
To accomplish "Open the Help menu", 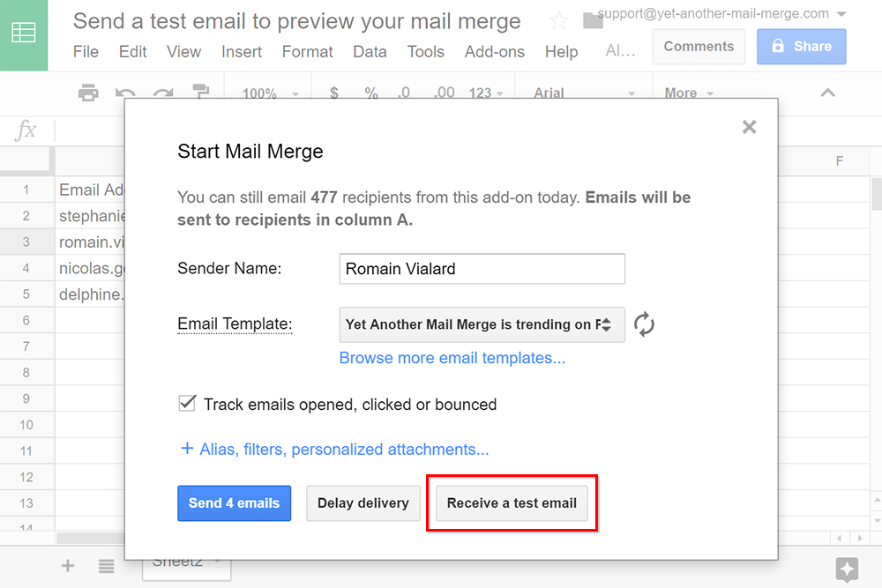I will (561, 52).
